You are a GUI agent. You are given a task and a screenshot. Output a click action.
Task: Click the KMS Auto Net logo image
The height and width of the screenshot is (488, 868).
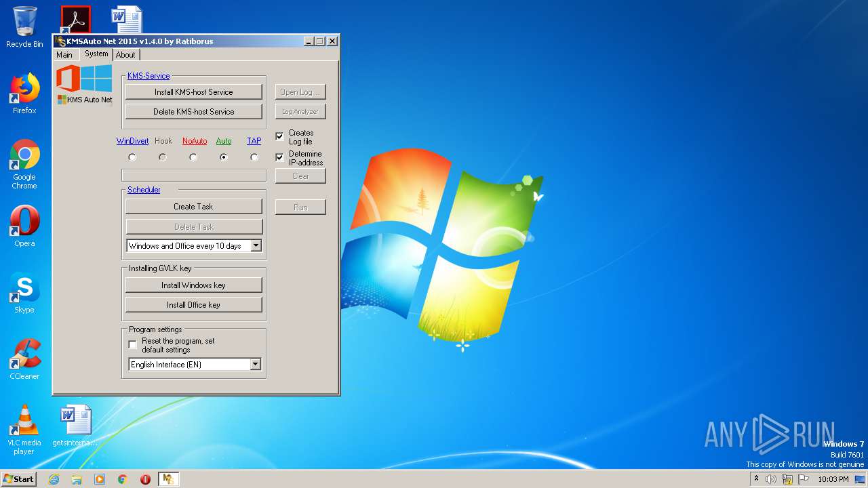pos(84,84)
